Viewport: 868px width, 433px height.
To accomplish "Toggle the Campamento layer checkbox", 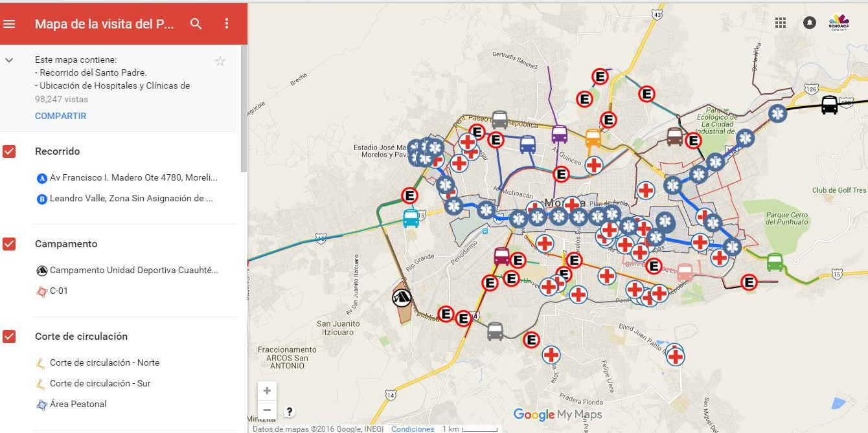I will pyautogui.click(x=9, y=244).
